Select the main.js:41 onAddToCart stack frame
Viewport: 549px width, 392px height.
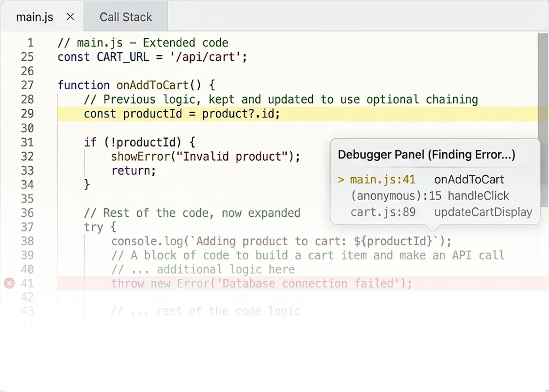coord(435,179)
